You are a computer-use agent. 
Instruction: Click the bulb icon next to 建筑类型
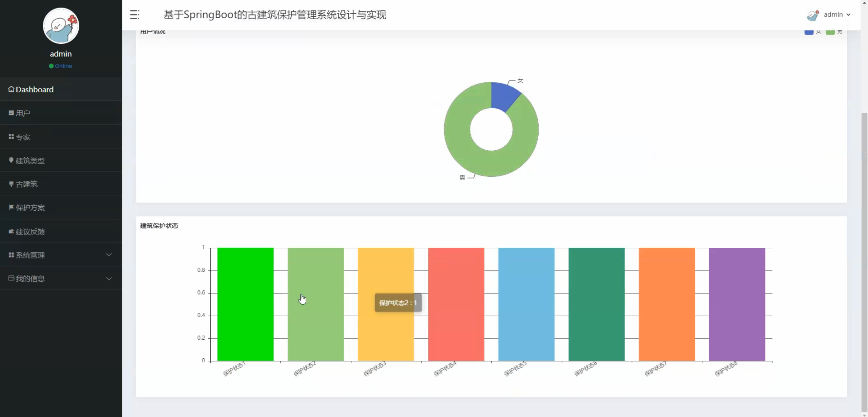(x=11, y=160)
